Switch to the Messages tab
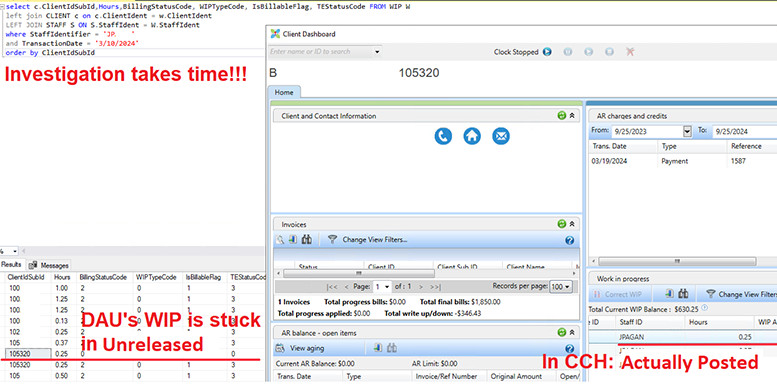The width and height of the screenshot is (777, 387). [50, 265]
